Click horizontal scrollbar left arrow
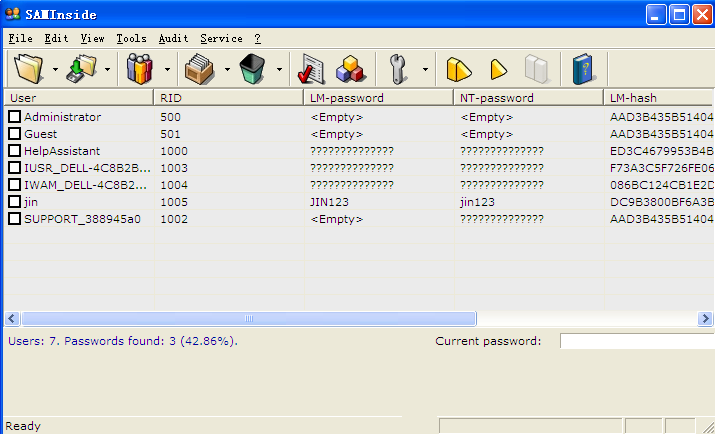Image resolution: width=715 pixels, height=434 pixels. click(12, 318)
